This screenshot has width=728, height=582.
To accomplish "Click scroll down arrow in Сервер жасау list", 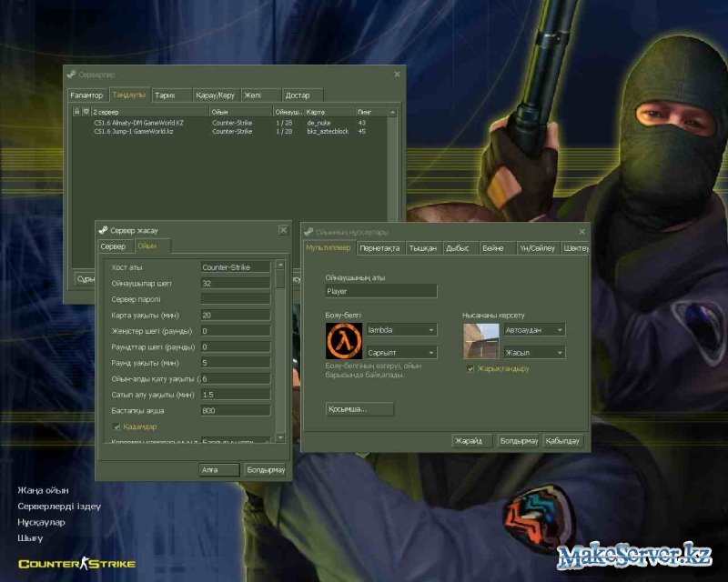I will [x=280, y=437].
